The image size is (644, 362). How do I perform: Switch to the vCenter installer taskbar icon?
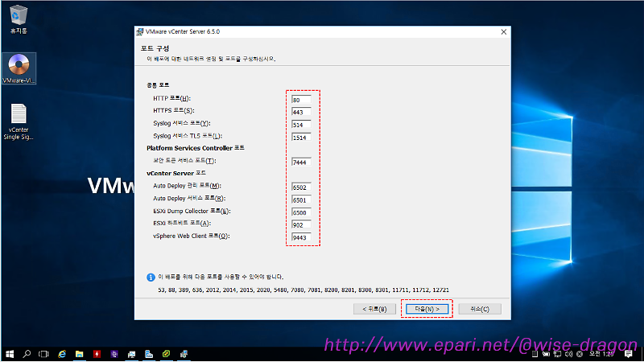(x=184, y=354)
